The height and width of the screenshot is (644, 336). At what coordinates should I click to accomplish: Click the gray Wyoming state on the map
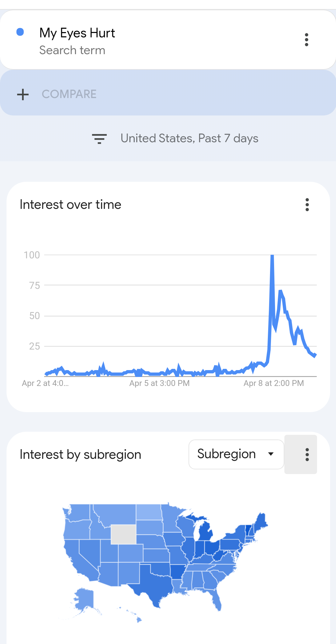[x=124, y=534]
